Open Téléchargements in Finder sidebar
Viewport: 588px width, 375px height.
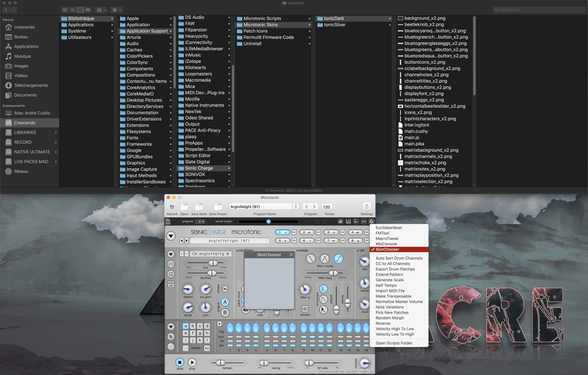pyautogui.click(x=30, y=85)
